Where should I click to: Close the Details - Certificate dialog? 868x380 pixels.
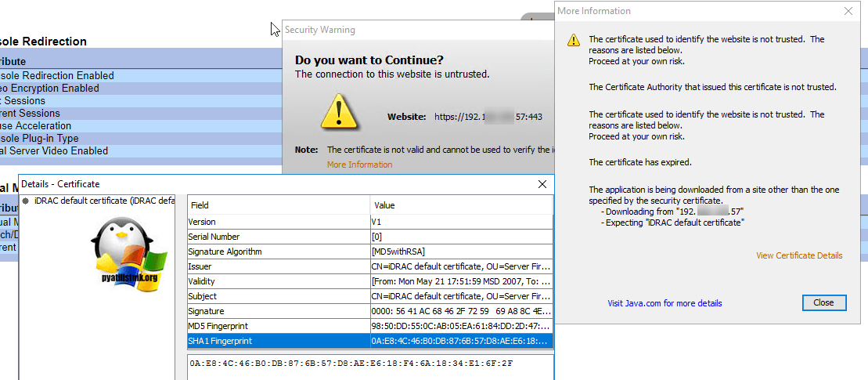pyautogui.click(x=542, y=184)
